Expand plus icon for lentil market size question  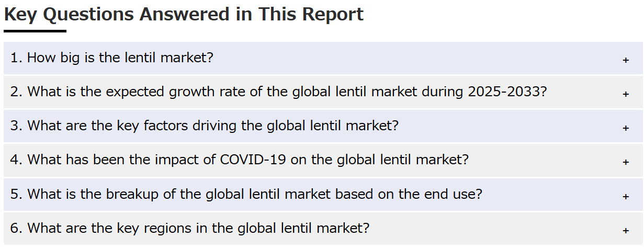[x=626, y=60]
